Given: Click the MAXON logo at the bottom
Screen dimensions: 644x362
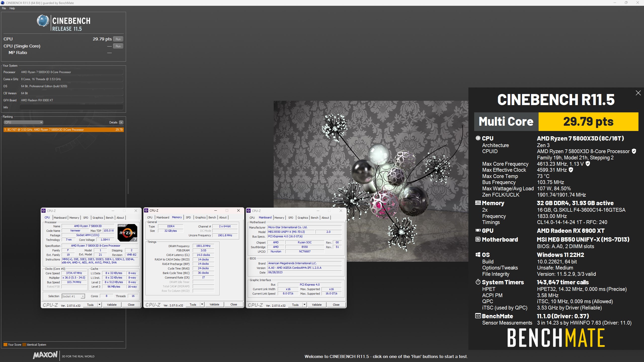Looking at the screenshot, I should coord(45,355).
